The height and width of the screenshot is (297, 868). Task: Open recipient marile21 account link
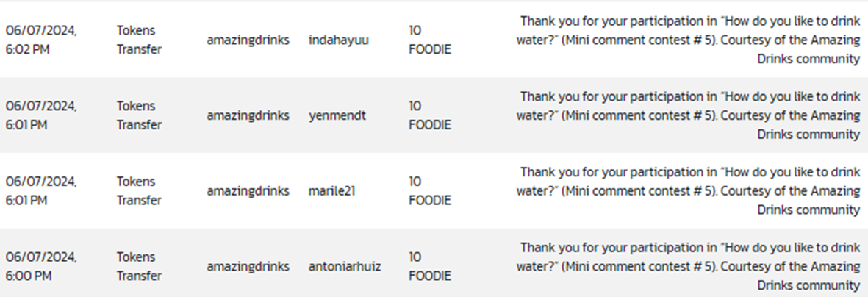tap(332, 191)
